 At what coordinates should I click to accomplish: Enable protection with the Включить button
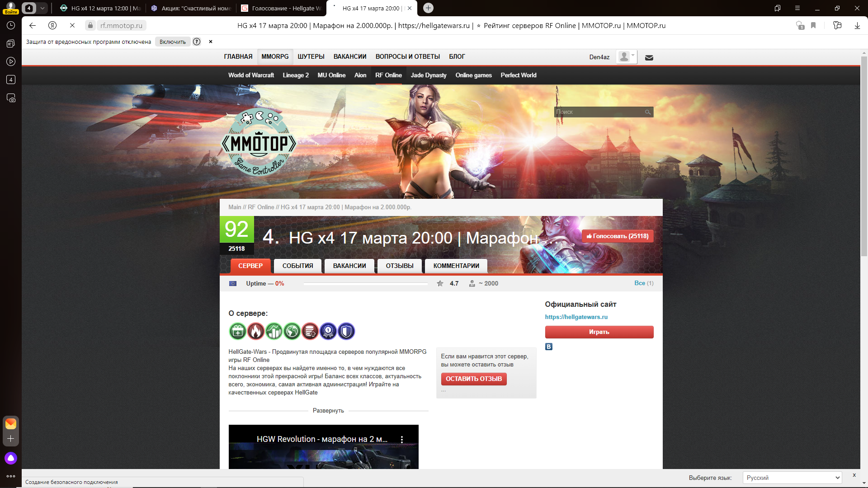point(173,42)
